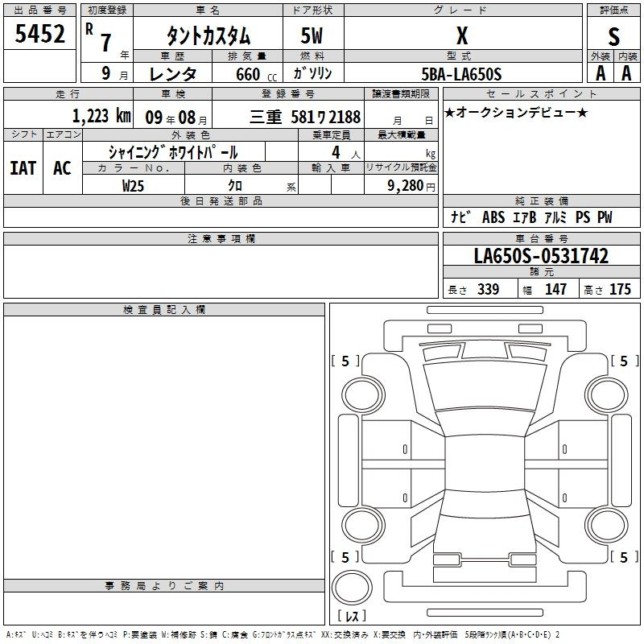Select the chassis number LA650S-0531742

coord(541,257)
